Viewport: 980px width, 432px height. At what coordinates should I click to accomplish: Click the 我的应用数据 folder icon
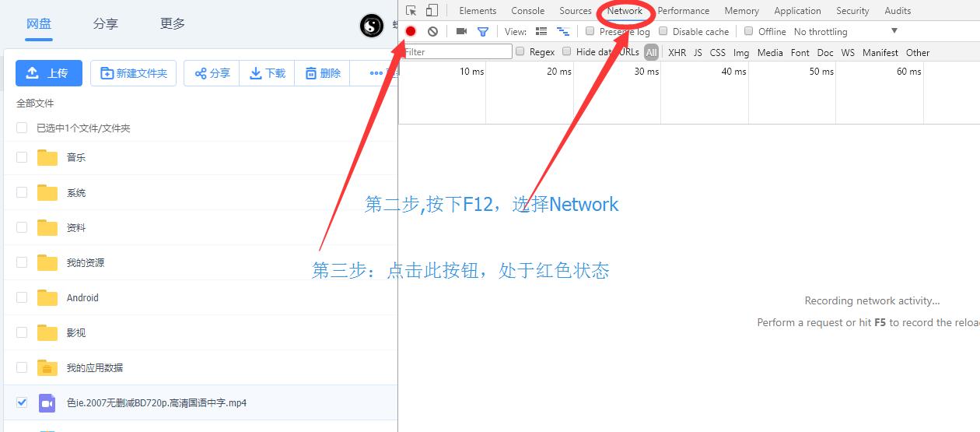point(47,367)
